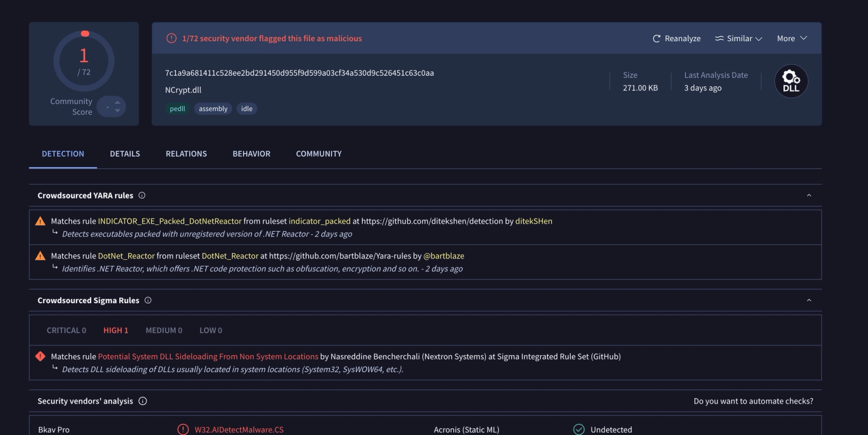Click info icon beside Security vendors' analysis
The width and height of the screenshot is (868, 435).
click(x=143, y=401)
